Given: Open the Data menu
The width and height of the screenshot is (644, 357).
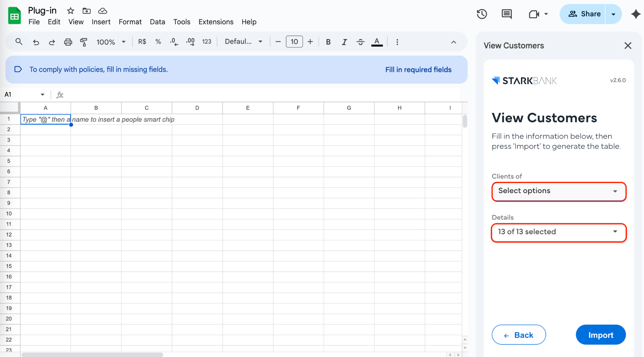Looking at the screenshot, I should click(x=157, y=22).
